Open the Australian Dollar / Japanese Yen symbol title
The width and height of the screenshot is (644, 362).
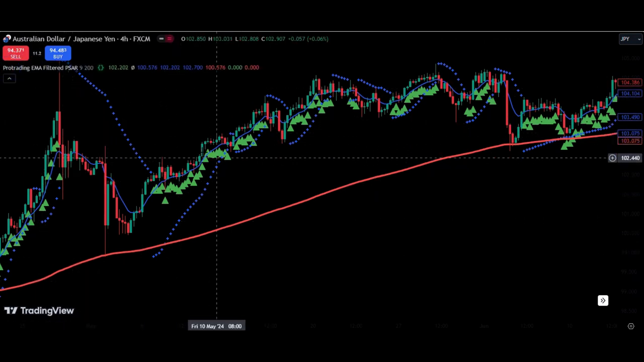(x=81, y=39)
